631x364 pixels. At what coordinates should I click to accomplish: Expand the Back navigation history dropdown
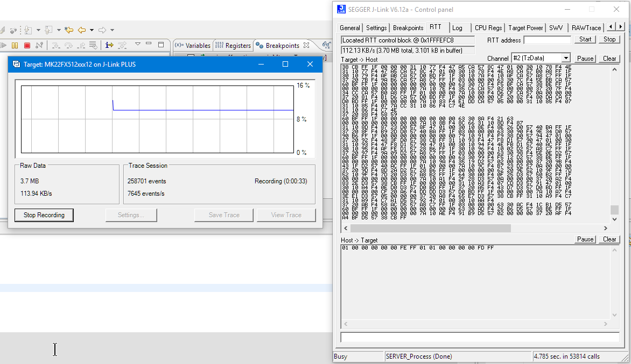pyautogui.click(x=92, y=30)
